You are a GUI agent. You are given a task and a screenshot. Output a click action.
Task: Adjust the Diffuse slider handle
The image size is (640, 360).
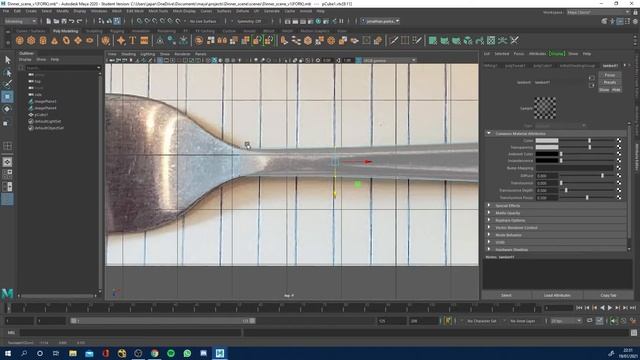[602, 176]
